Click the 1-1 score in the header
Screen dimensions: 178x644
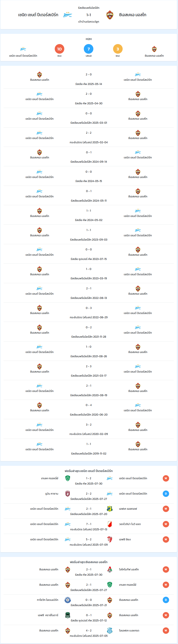click(88, 15)
